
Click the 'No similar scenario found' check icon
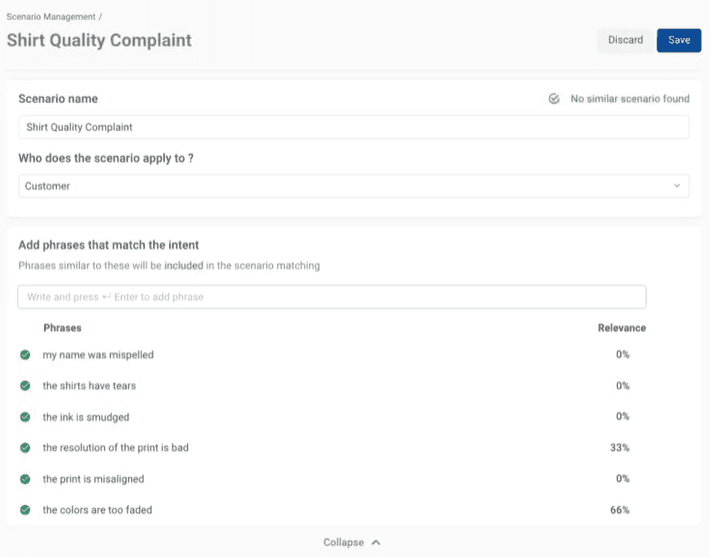(x=554, y=99)
